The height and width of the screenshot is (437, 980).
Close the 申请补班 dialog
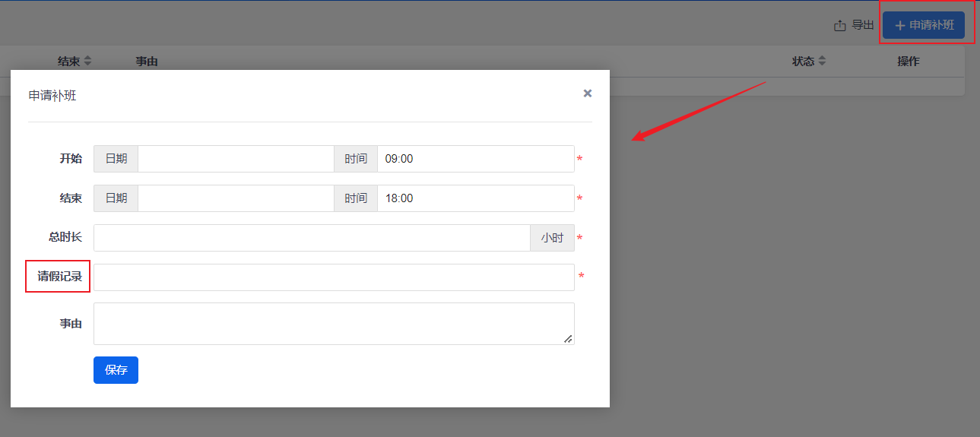(587, 93)
